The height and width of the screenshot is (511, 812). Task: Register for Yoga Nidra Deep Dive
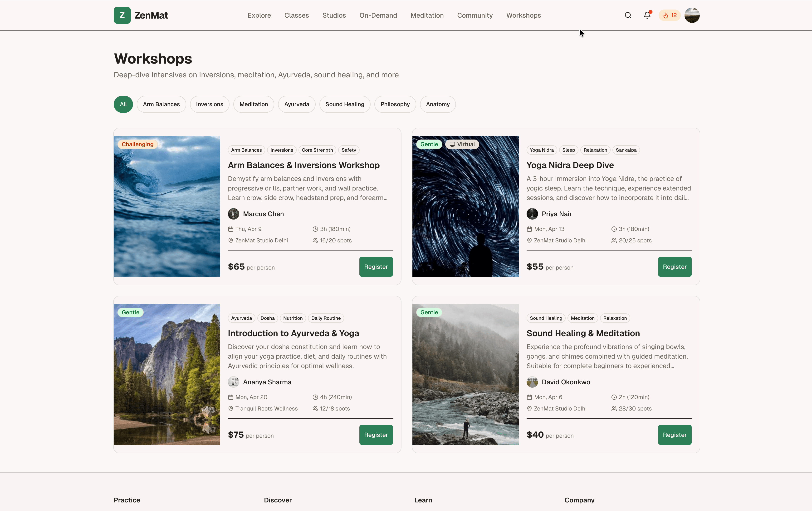(x=675, y=267)
